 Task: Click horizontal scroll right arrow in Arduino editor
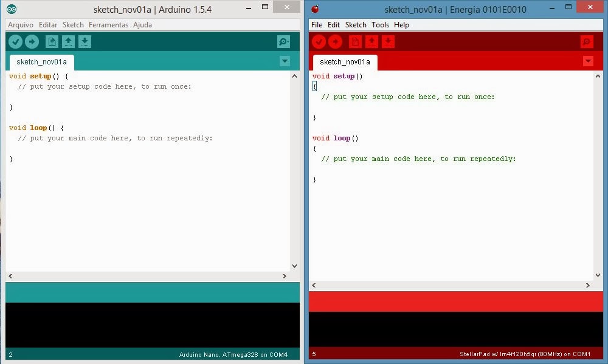click(x=284, y=276)
